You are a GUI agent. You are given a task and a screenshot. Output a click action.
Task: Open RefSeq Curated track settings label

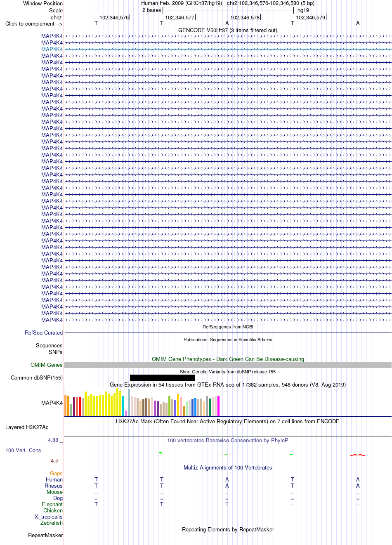[44, 333]
